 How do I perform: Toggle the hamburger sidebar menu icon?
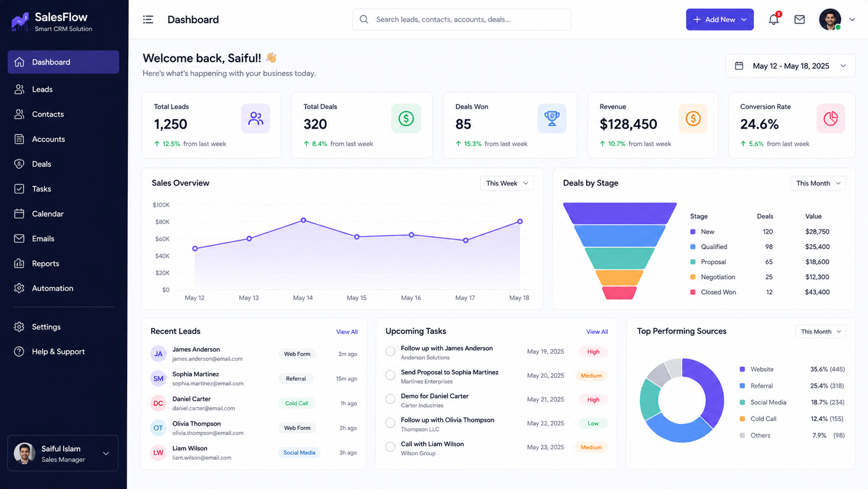pos(148,20)
